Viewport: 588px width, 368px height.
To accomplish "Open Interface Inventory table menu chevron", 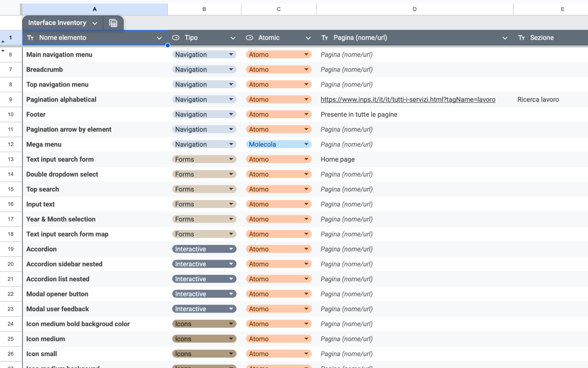I will coord(95,23).
